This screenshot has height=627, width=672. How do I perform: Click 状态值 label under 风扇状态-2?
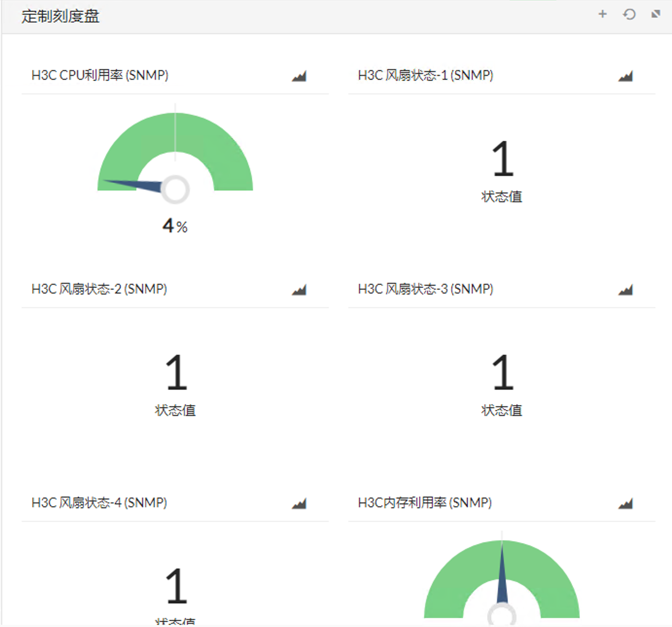(176, 411)
